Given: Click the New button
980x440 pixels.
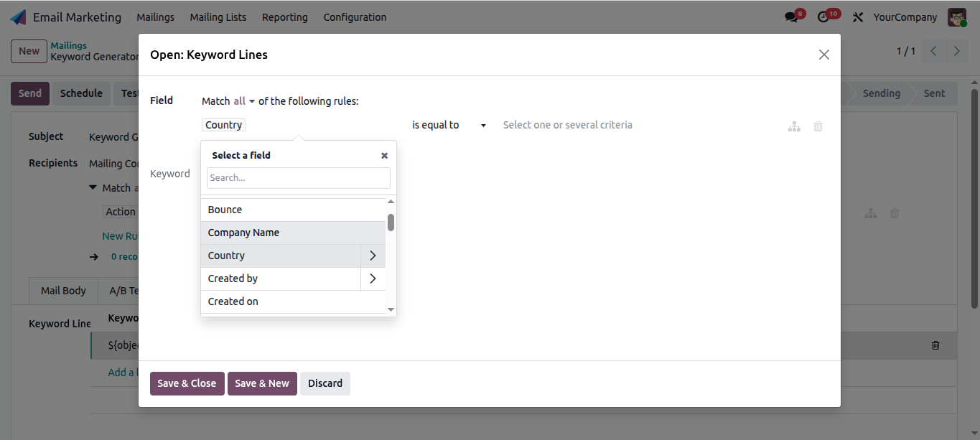Looking at the screenshot, I should (x=29, y=51).
